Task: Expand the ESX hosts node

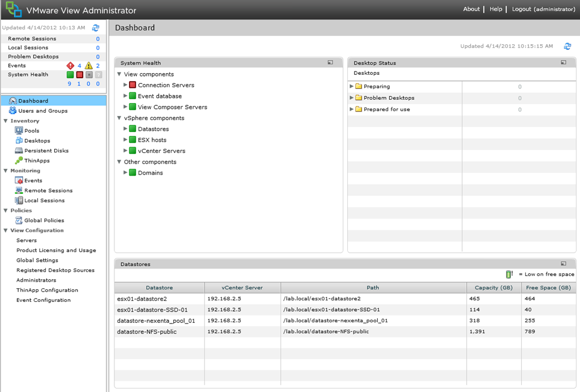Action: click(125, 140)
